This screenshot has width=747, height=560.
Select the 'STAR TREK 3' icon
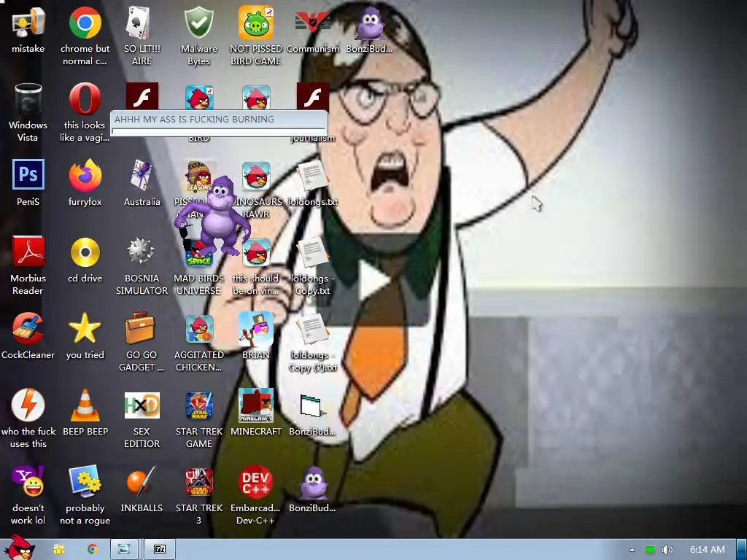point(198,481)
